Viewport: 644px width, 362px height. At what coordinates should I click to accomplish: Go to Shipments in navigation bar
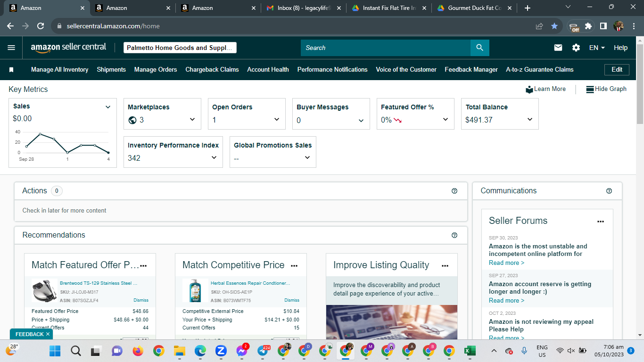click(x=111, y=70)
